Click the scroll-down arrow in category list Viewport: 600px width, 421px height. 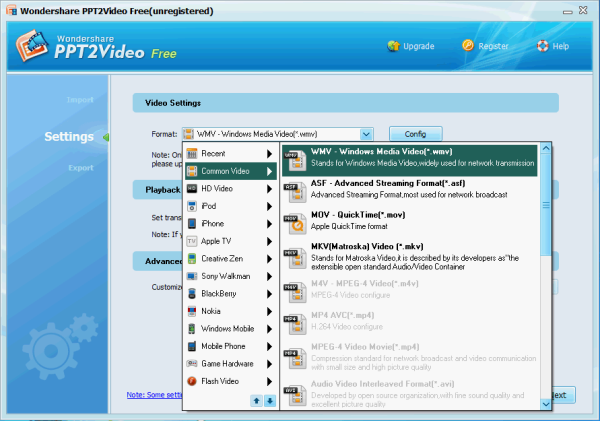[269, 400]
